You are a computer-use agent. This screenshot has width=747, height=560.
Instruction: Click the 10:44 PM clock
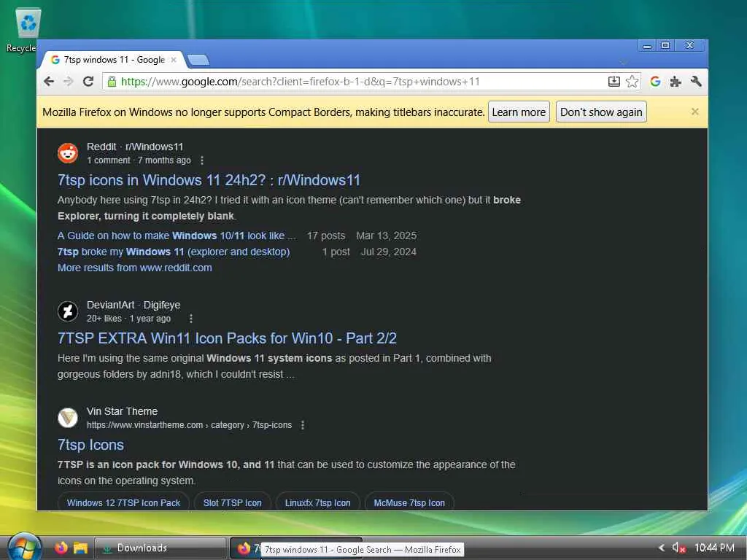[x=715, y=548]
